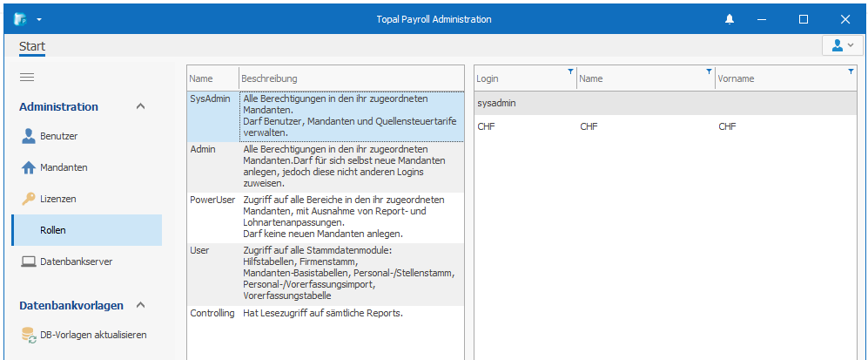Select the PowerUser role row
Viewport: 868px width, 360px height.
(x=212, y=200)
